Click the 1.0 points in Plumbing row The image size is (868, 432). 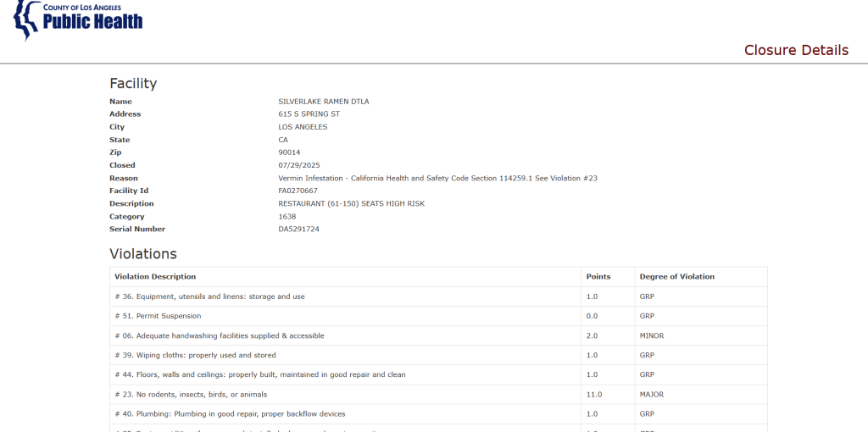tap(592, 413)
